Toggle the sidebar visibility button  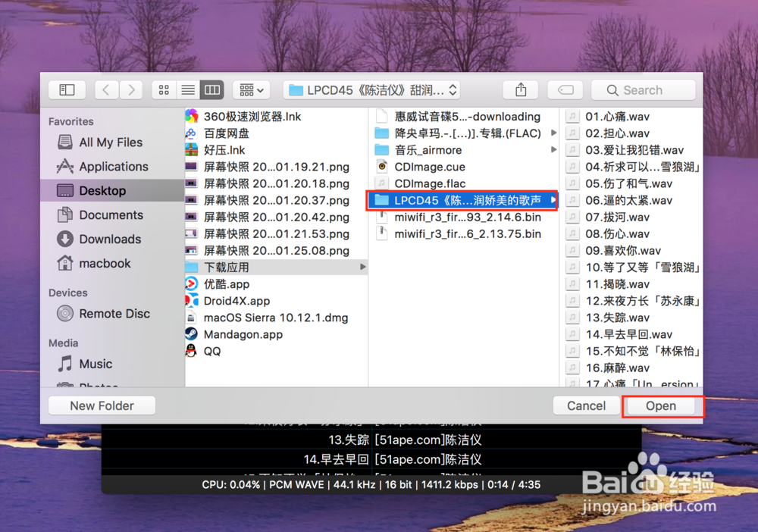pyautogui.click(x=67, y=89)
